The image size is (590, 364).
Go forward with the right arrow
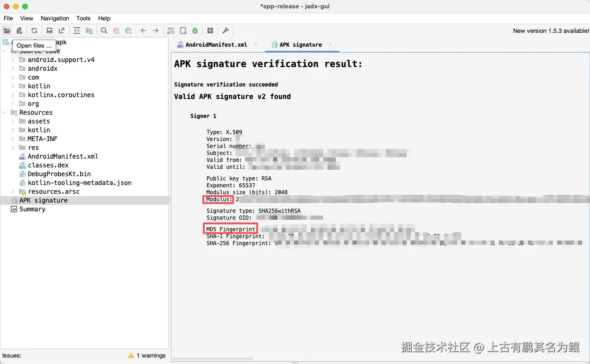(156, 31)
